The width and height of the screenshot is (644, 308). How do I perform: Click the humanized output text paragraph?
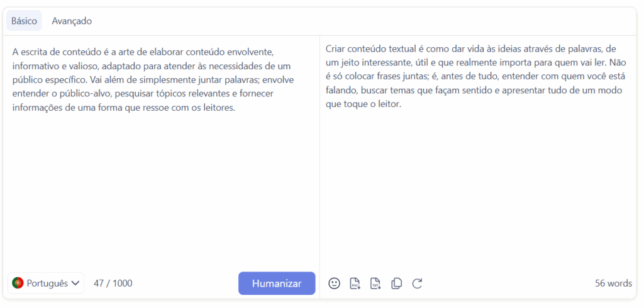click(x=476, y=76)
